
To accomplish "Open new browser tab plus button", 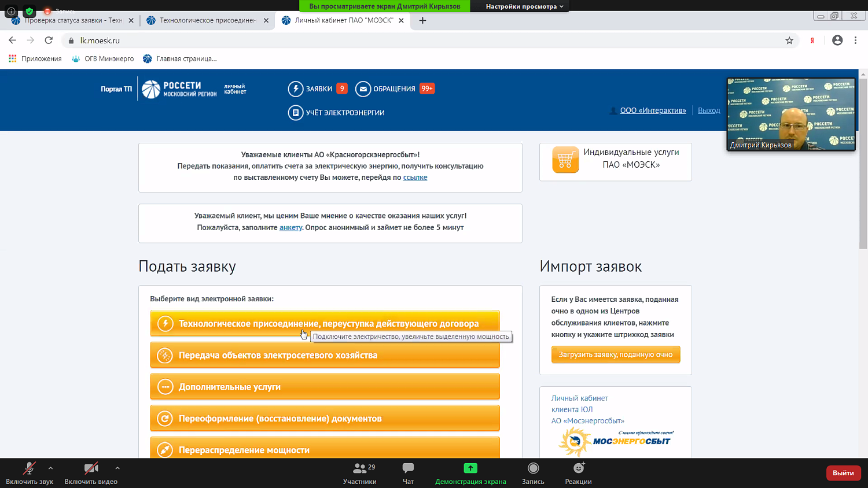I will (x=422, y=20).
